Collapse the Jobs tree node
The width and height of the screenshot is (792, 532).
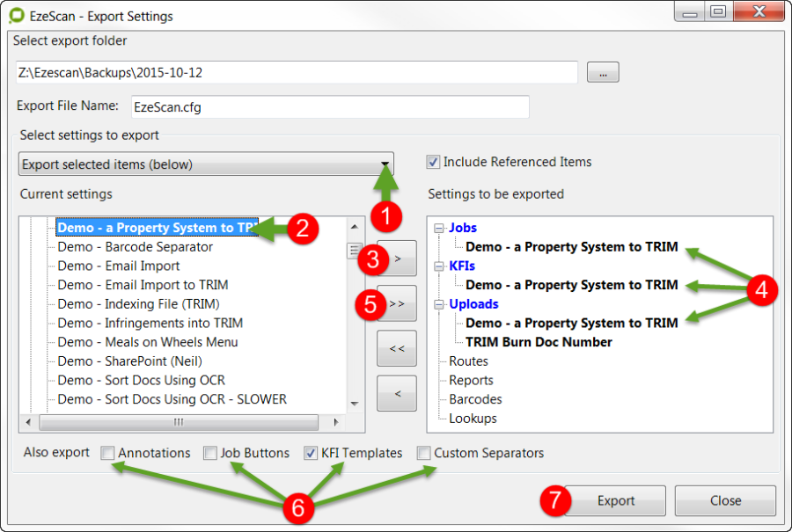437,228
